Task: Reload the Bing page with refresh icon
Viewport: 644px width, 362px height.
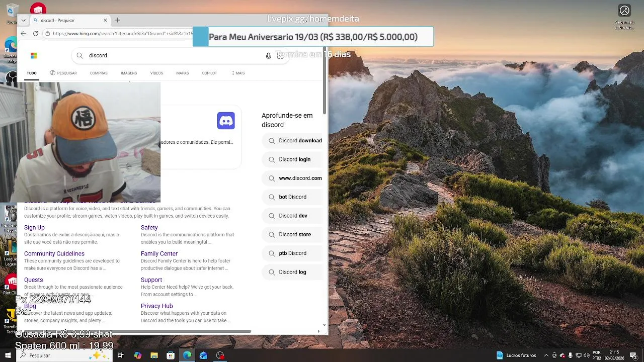Action: click(36, 34)
